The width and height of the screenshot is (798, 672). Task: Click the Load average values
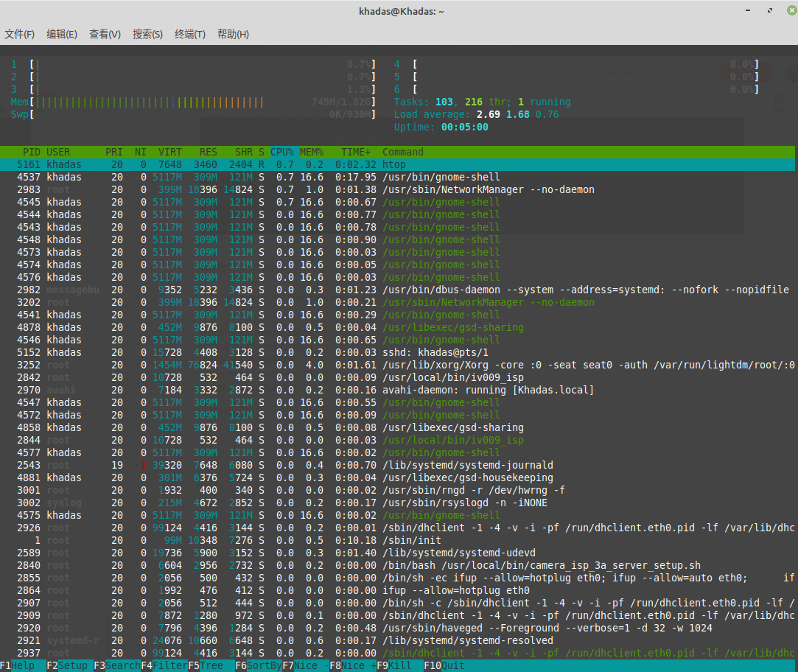click(x=517, y=114)
